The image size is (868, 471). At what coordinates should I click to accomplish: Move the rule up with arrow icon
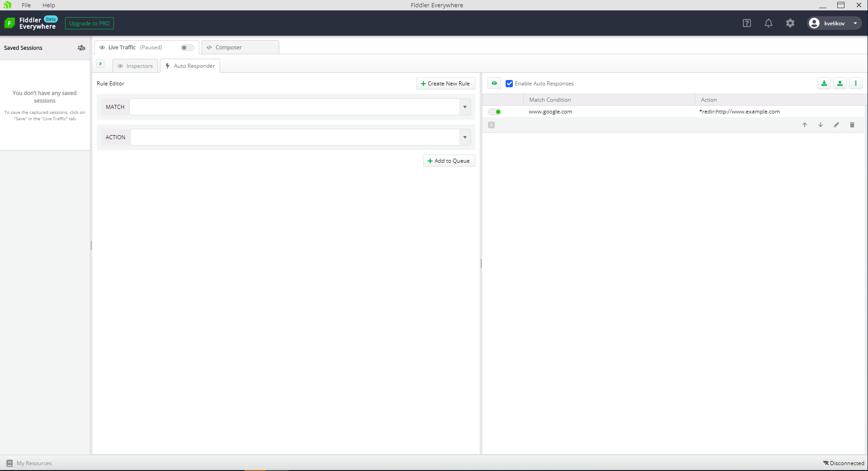click(x=804, y=125)
